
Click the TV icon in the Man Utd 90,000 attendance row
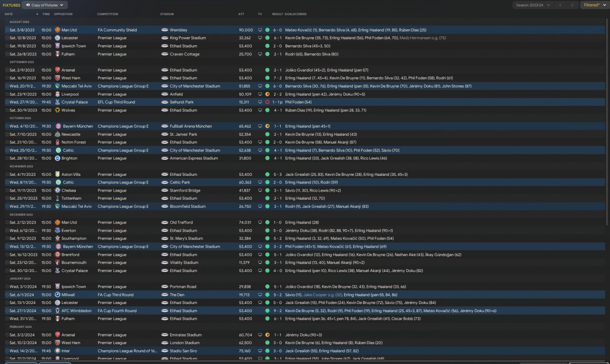(260, 30)
